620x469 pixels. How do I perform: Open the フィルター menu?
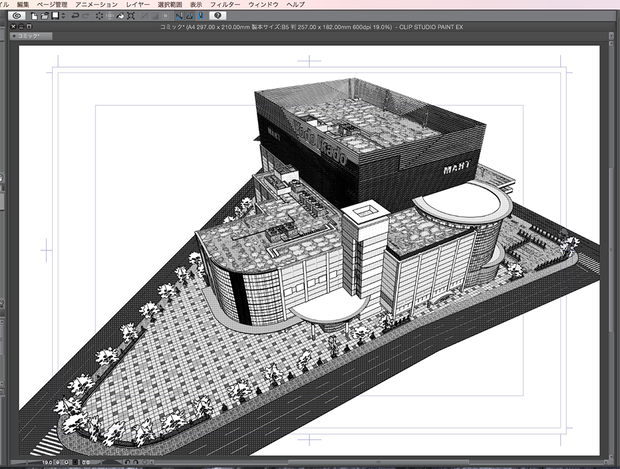point(225,5)
